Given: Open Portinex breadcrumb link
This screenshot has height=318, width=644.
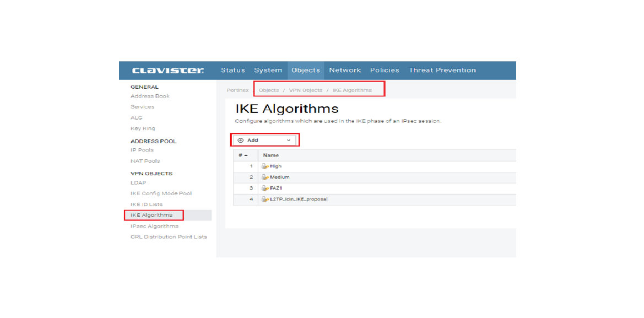Looking at the screenshot, I should point(238,90).
